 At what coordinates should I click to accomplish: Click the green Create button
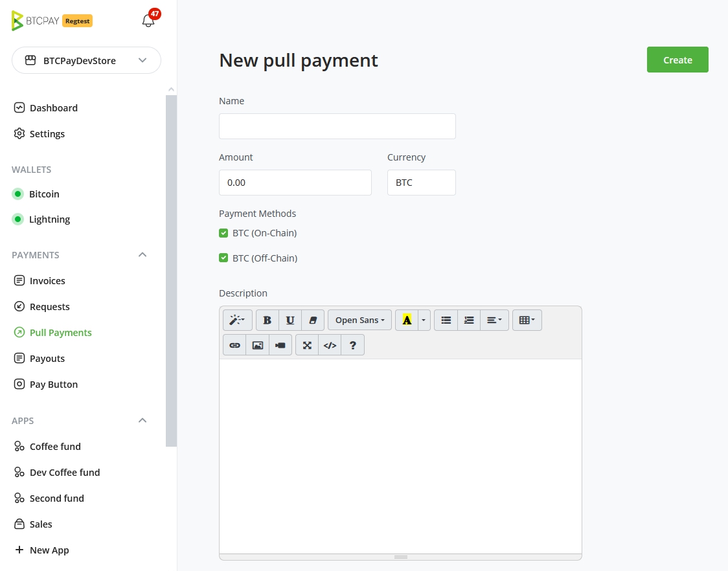(x=677, y=60)
